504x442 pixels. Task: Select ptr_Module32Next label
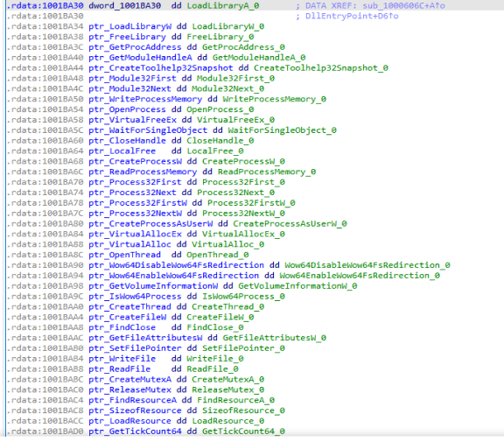tap(129, 88)
